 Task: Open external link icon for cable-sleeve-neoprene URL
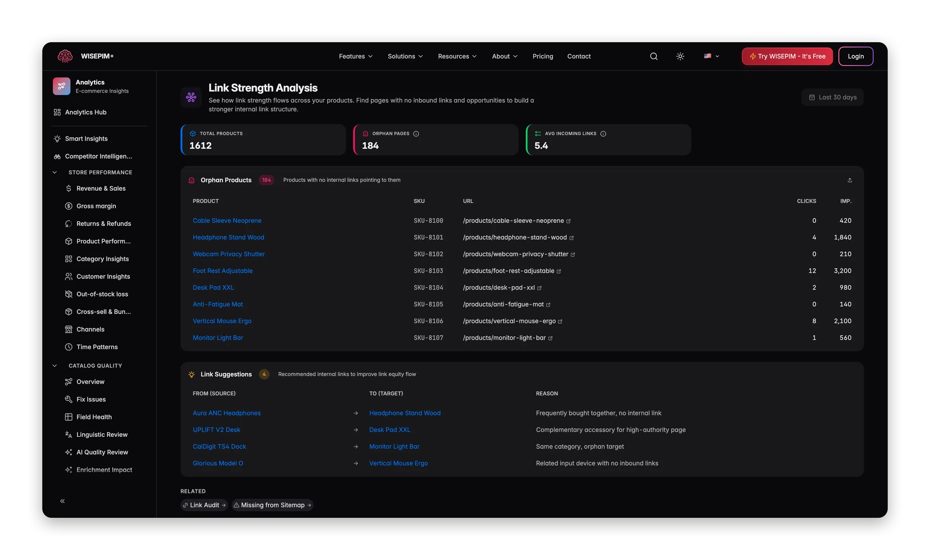coord(568,221)
